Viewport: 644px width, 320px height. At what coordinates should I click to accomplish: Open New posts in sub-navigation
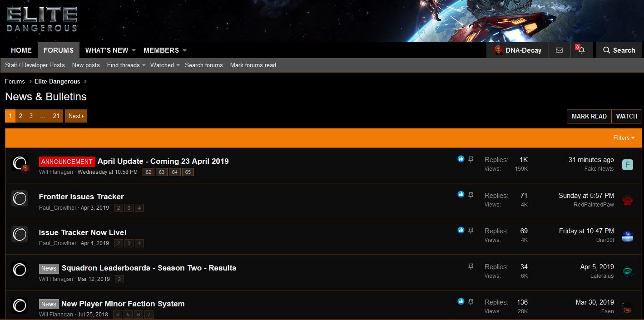point(86,65)
